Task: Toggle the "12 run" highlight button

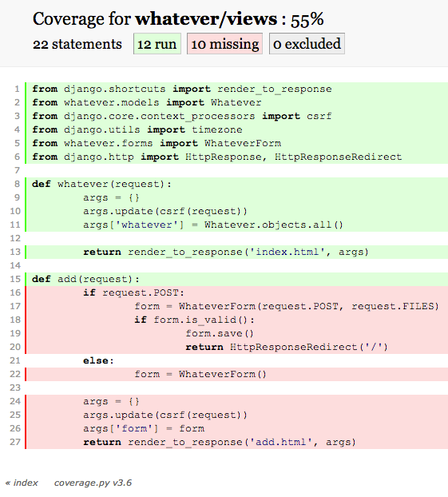Action: point(157,44)
